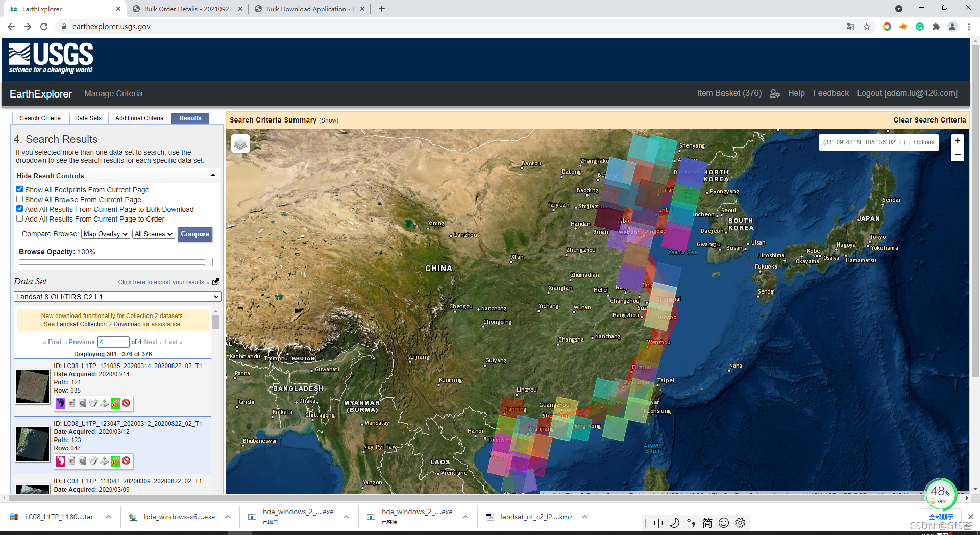Check Add All Results From Current Page to Order

[20, 218]
